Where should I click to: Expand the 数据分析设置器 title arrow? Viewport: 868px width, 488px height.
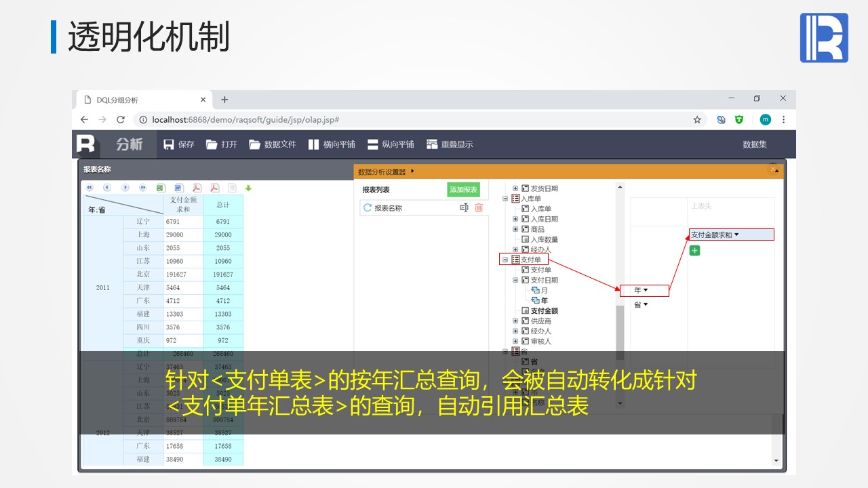tap(412, 171)
